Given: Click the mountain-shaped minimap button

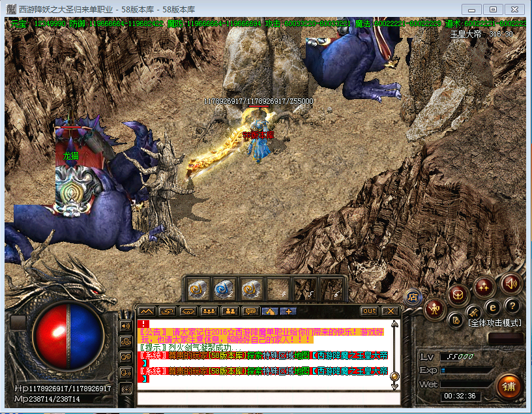Looking at the screenshot, I should [x=147, y=311].
